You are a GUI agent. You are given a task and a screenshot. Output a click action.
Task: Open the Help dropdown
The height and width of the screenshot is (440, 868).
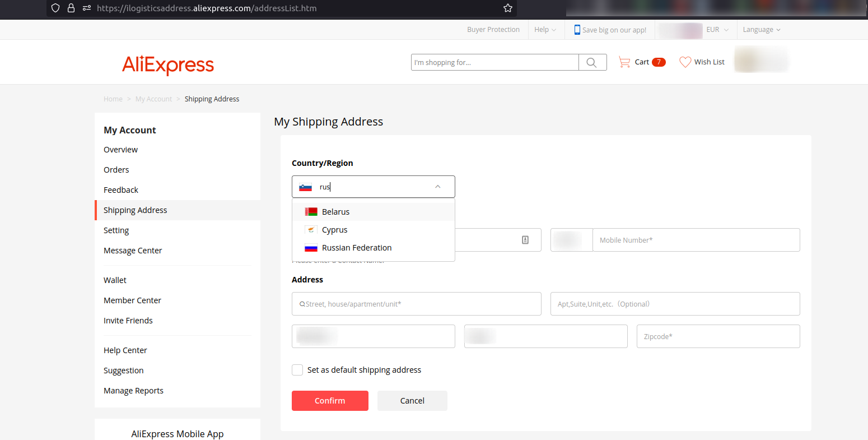(x=545, y=30)
